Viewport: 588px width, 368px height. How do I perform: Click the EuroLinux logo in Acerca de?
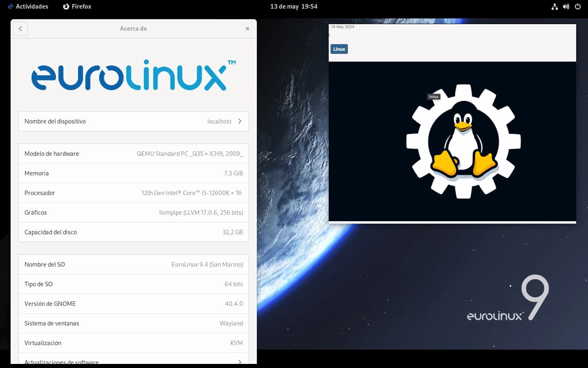click(134, 75)
